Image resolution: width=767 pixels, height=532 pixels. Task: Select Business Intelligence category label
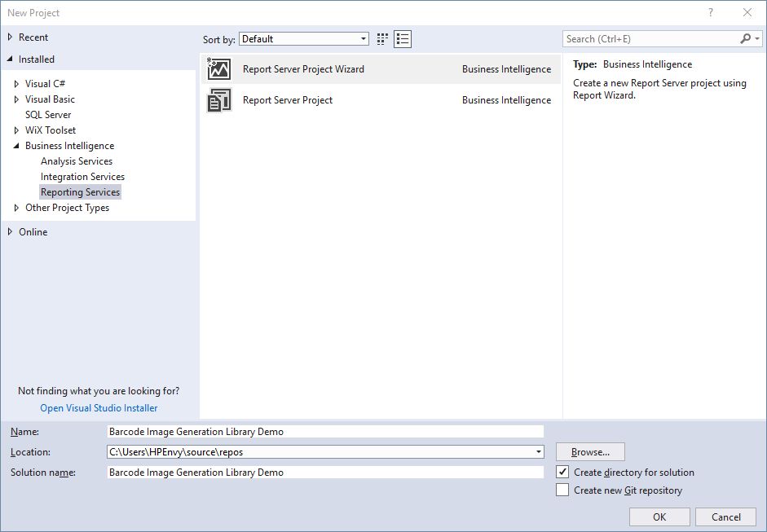[69, 146]
